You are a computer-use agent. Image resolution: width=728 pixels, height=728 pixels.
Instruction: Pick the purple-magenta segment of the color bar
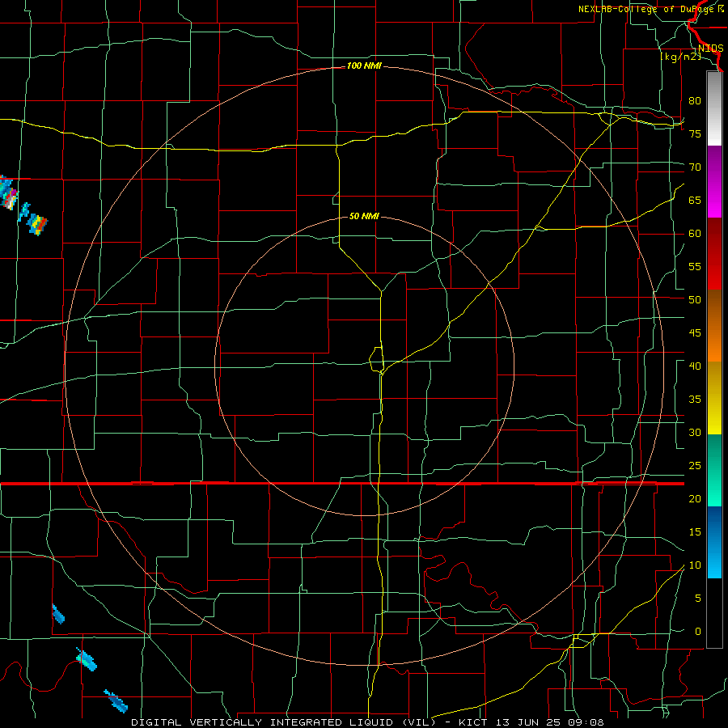714,181
